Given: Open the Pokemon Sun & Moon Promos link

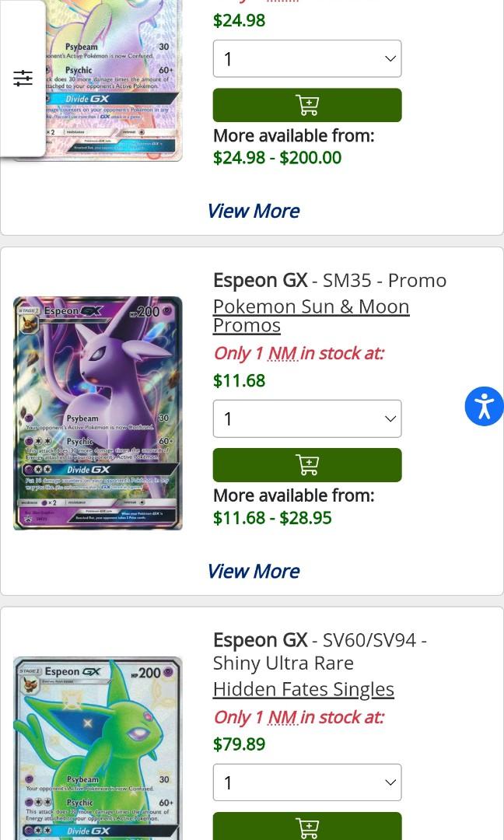Looking at the screenshot, I should pos(311,316).
